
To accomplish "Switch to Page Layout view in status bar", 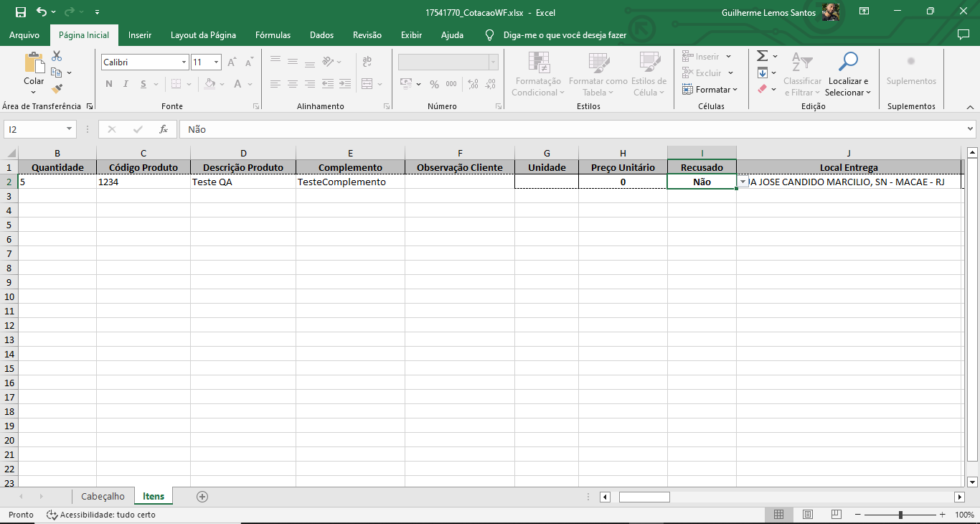I will pyautogui.click(x=807, y=515).
